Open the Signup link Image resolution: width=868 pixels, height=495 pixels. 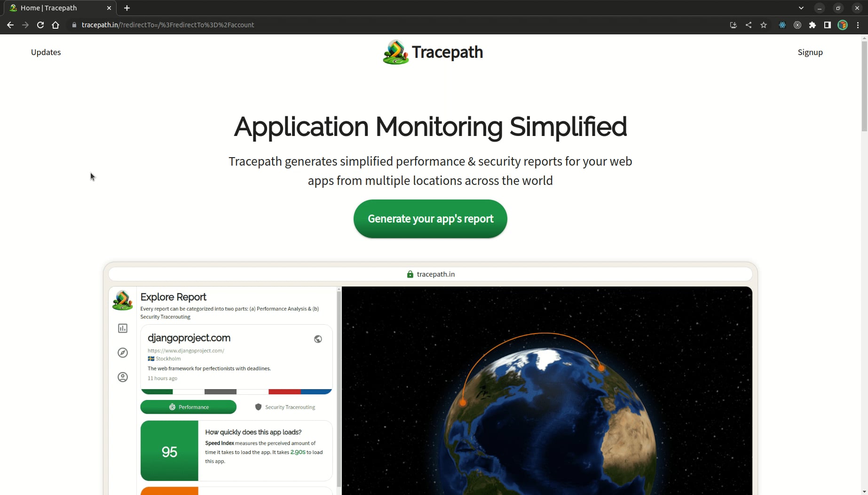[810, 52]
